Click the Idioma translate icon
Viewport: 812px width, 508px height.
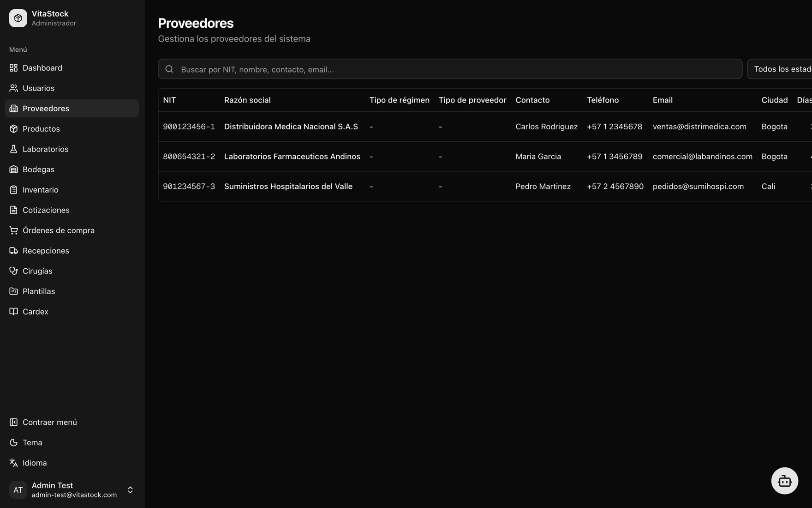13,463
